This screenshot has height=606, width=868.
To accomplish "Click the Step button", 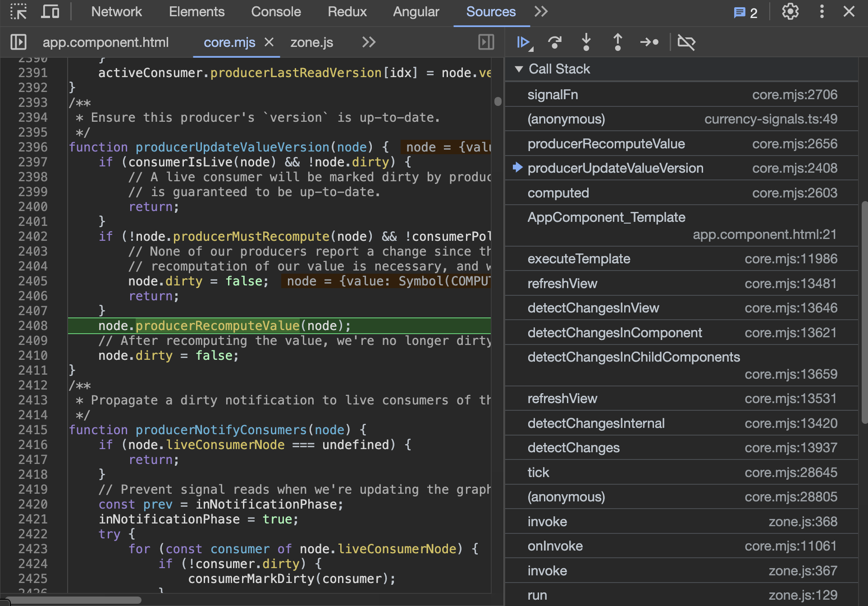I will [x=649, y=42].
